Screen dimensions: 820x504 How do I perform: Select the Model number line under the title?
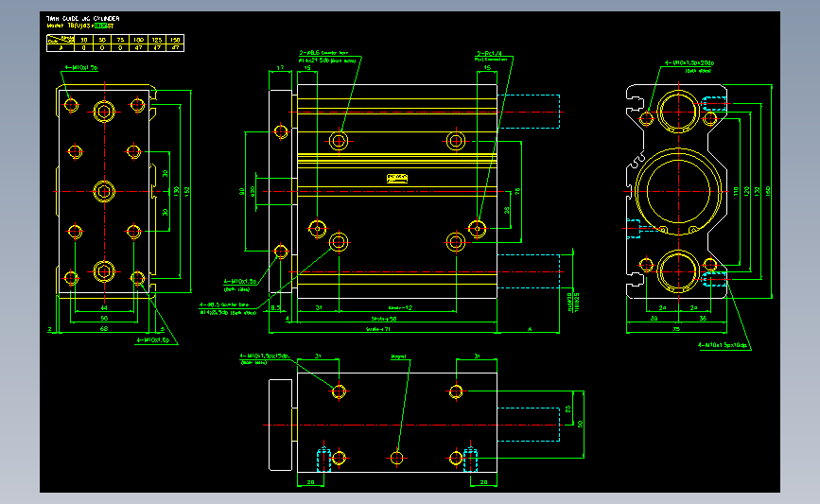tap(80, 26)
